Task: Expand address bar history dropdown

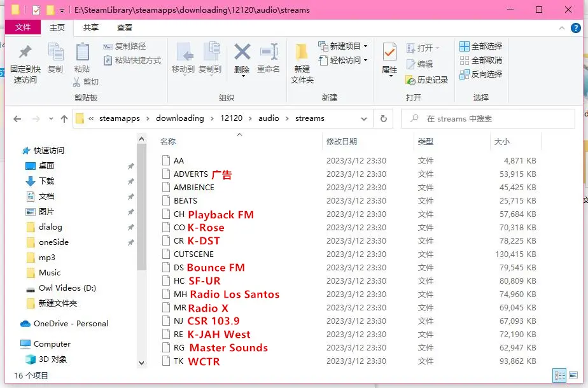Action: pyautogui.click(x=364, y=119)
